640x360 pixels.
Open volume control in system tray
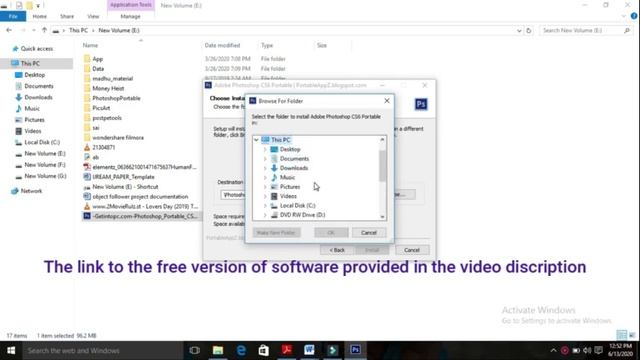click(587, 350)
